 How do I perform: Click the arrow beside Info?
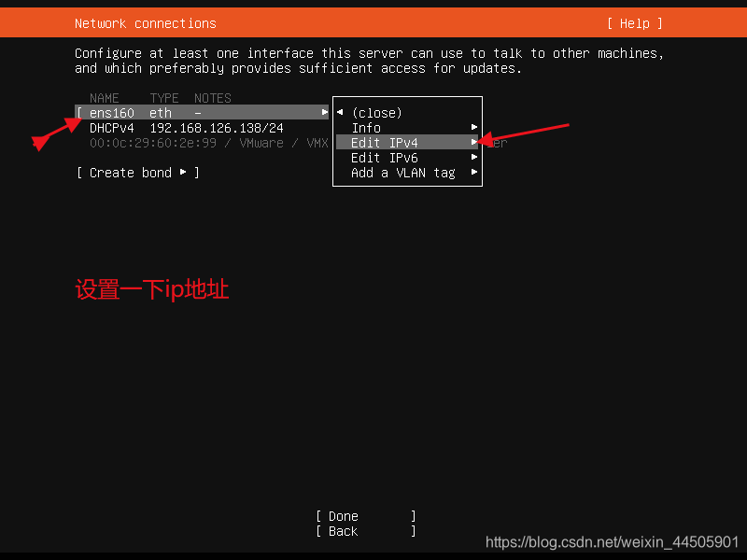474,127
